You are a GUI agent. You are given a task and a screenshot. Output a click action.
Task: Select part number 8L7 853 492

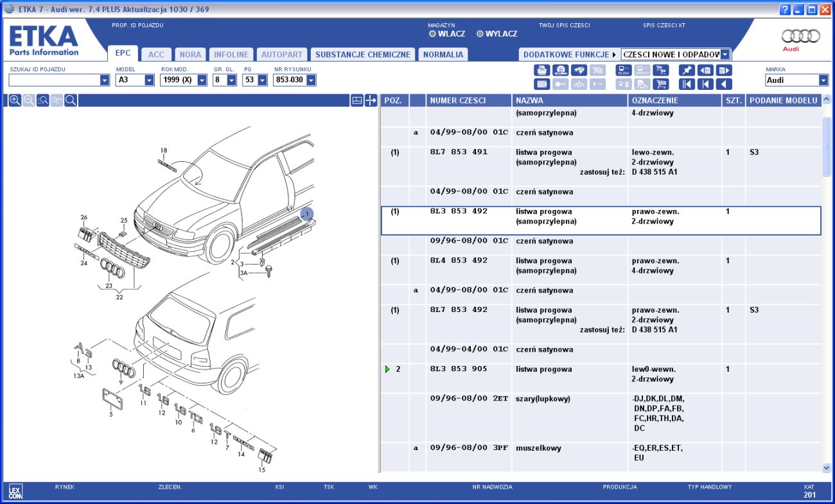pos(459,310)
